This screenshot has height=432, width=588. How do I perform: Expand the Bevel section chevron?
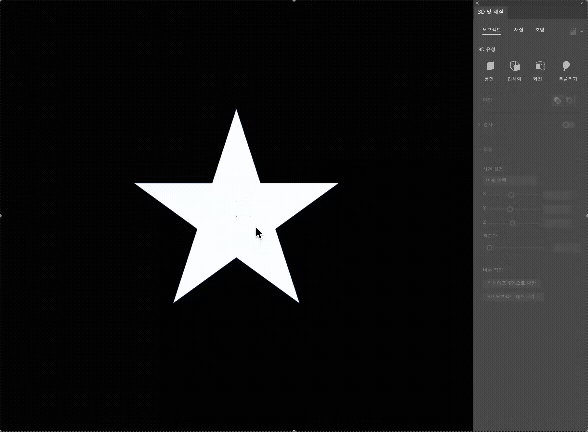[x=480, y=124]
